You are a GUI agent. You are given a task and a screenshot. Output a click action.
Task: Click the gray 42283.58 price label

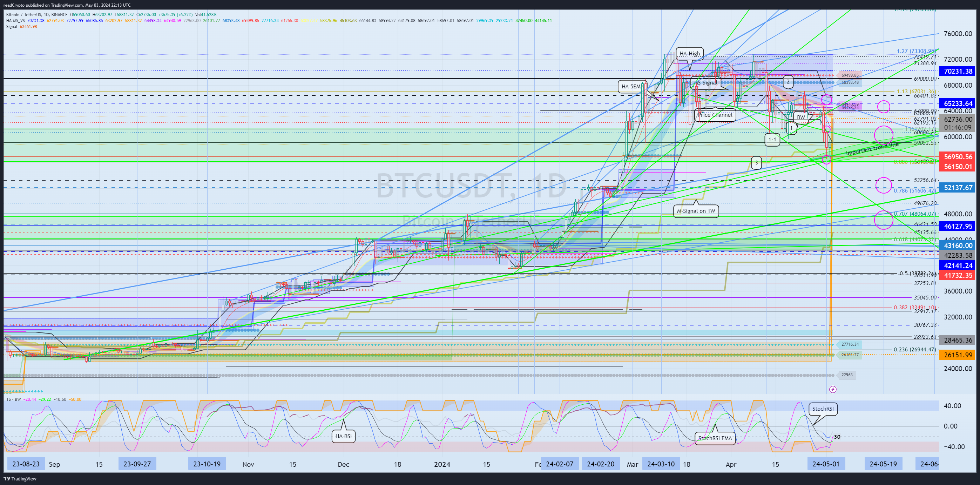click(x=958, y=256)
